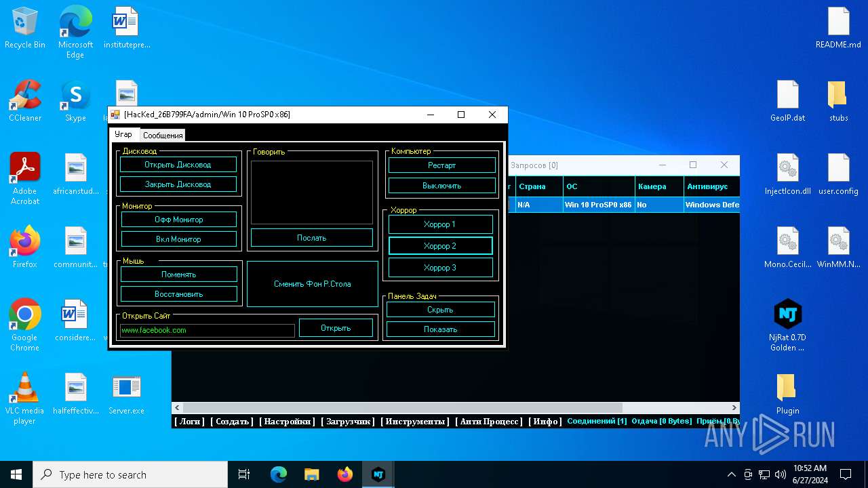Launch Microsoft Edge from the desktop

click(75, 33)
